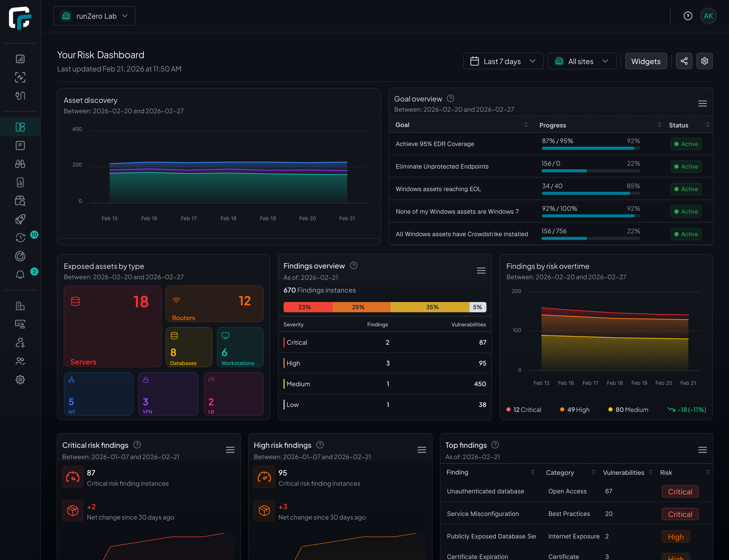This screenshot has width=729, height=560.
Task: Open the VPN exposed assets tile
Action: tap(168, 394)
